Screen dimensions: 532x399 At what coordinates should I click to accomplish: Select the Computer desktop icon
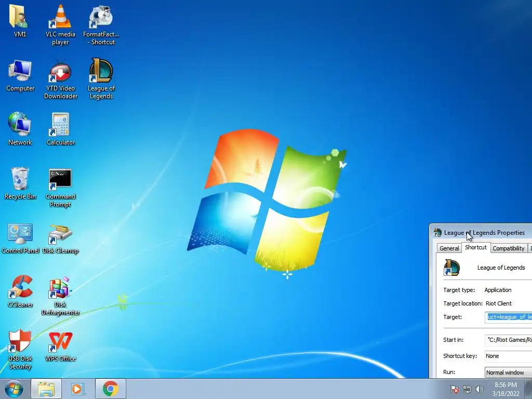(20, 75)
